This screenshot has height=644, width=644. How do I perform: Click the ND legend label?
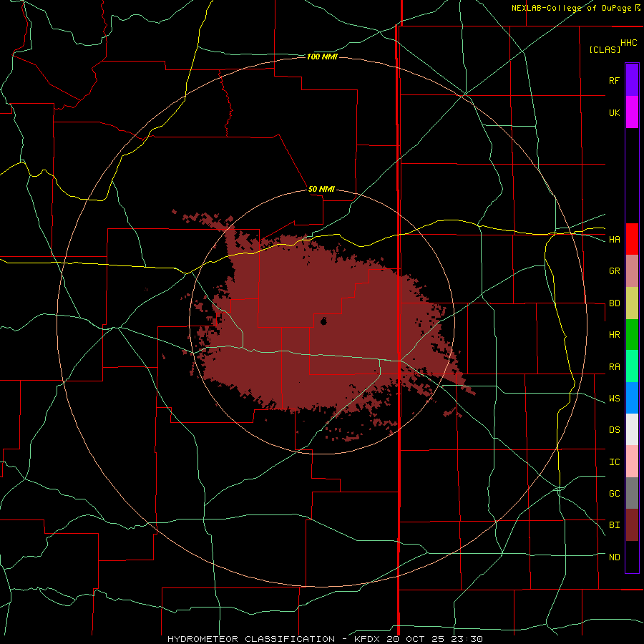click(614, 557)
